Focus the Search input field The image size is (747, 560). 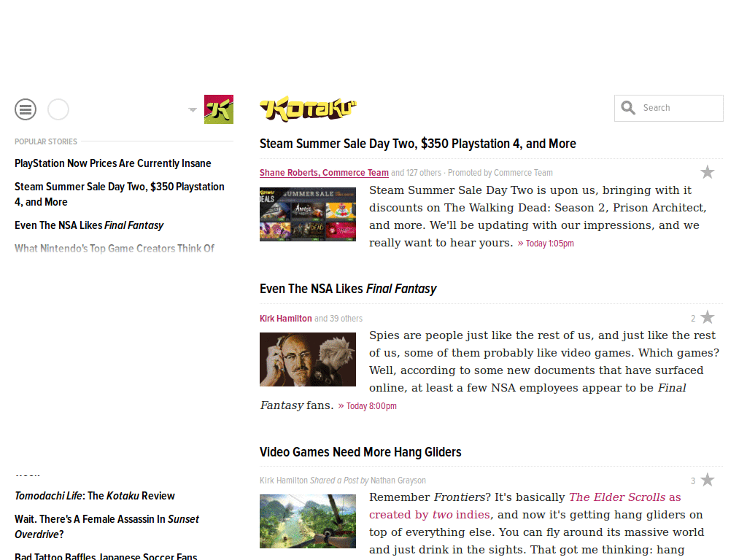669,108
